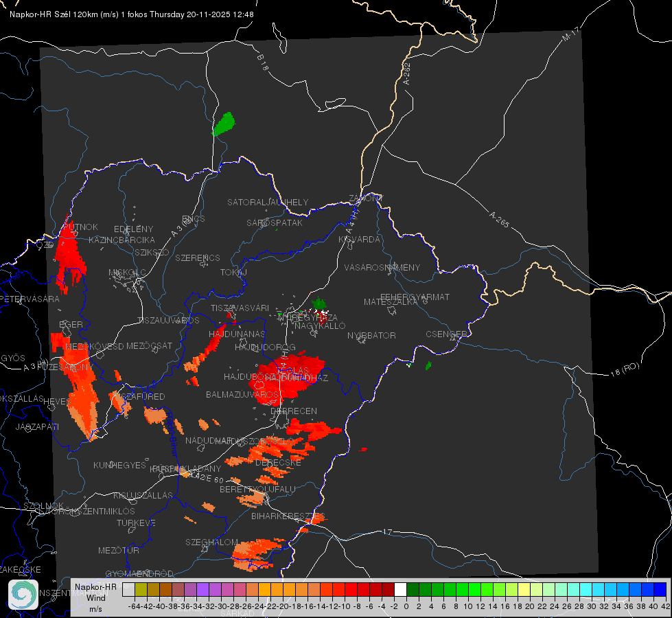
Task: Click the SZEGHALOM city label
Action: click(x=211, y=542)
